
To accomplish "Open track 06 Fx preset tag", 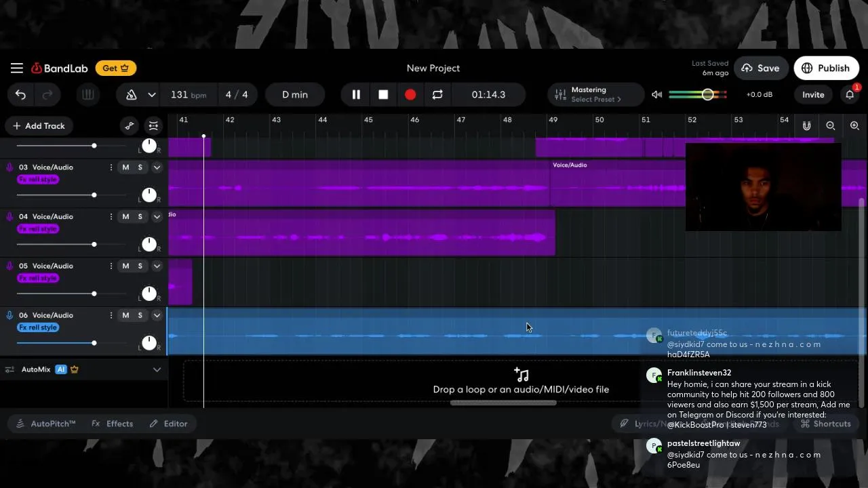I will 38,327.
